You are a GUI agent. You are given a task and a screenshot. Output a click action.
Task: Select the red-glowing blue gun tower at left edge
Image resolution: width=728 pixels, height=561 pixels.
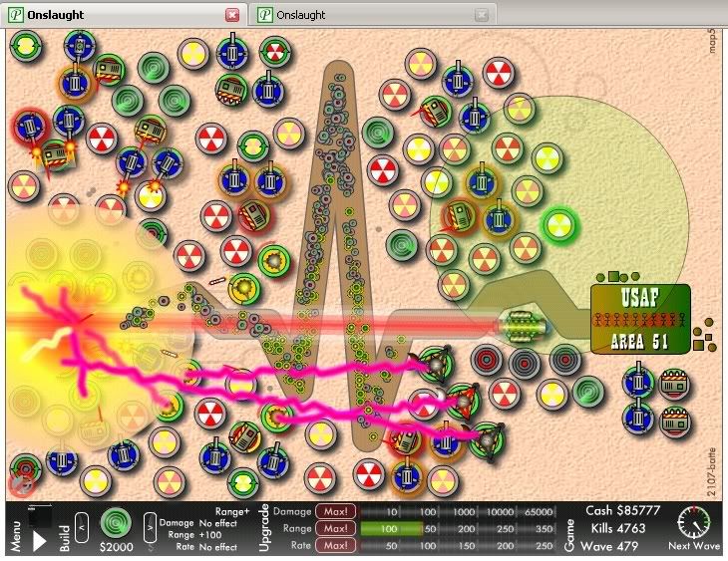tap(30, 126)
